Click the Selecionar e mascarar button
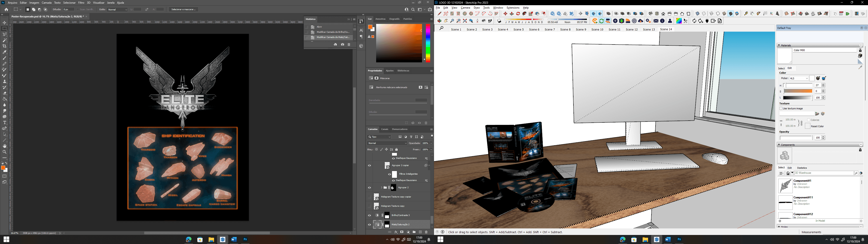 point(183,9)
